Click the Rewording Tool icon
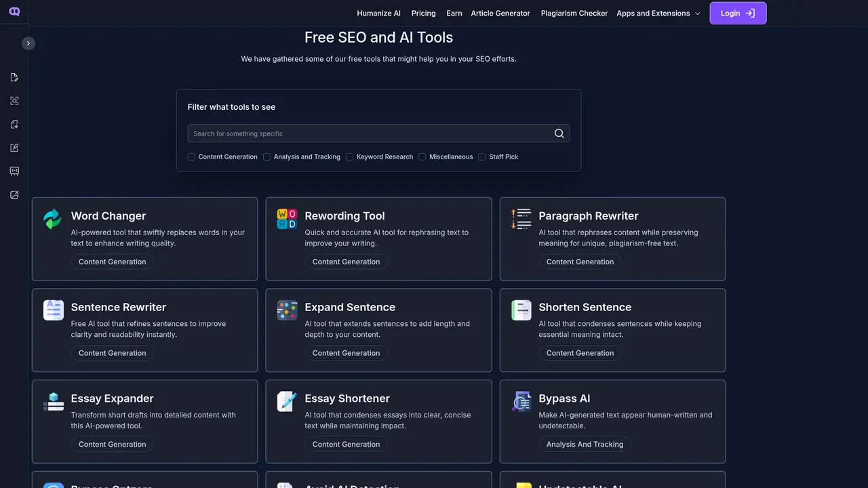This screenshot has height=488, width=868. pyautogui.click(x=287, y=219)
